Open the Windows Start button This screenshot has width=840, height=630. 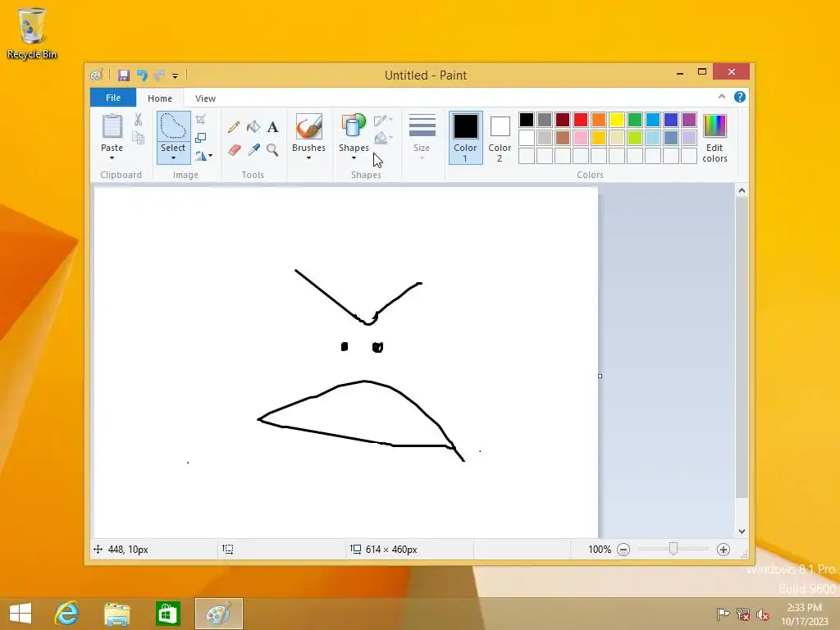tap(21, 613)
